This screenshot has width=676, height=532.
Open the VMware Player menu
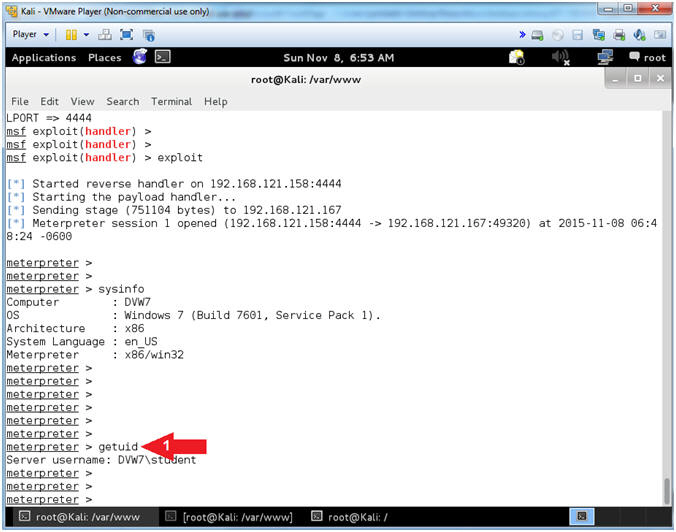coord(30,34)
